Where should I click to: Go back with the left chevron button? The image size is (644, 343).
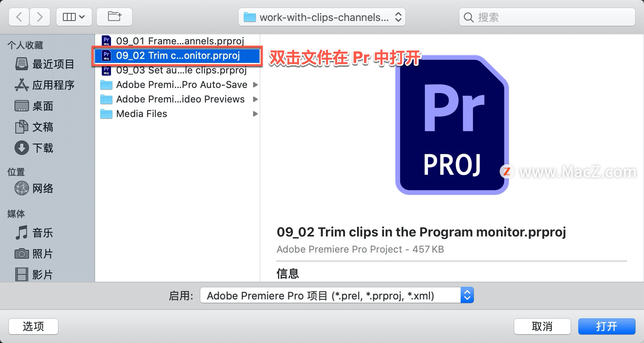[x=19, y=17]
